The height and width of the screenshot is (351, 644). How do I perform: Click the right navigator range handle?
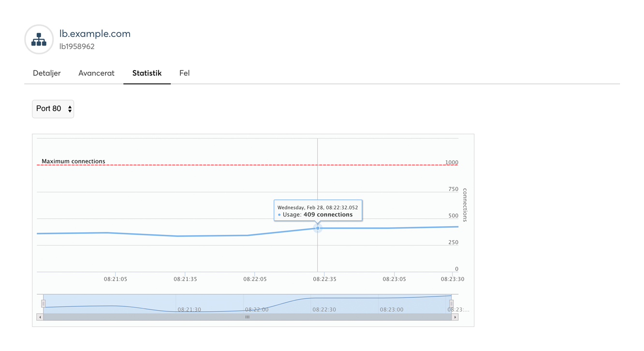click(x=452, y=304)
